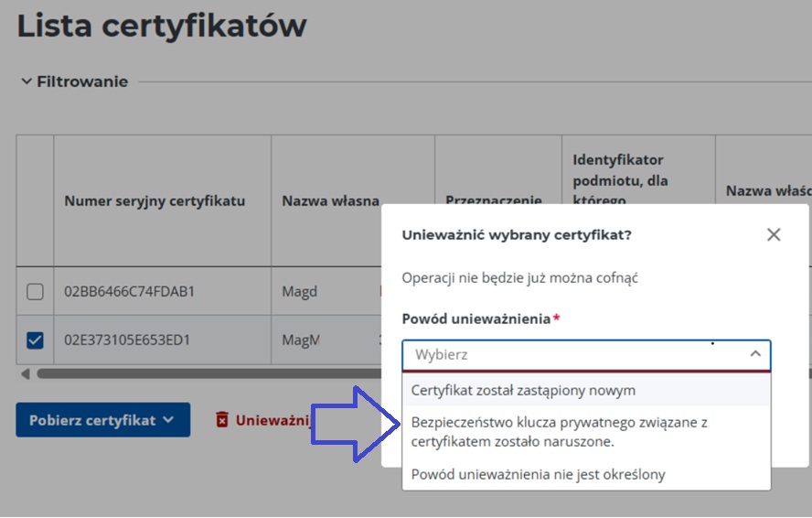Click the Powód unieważnienia Wybierz field
Screen dimensions: 812x518
576,354
